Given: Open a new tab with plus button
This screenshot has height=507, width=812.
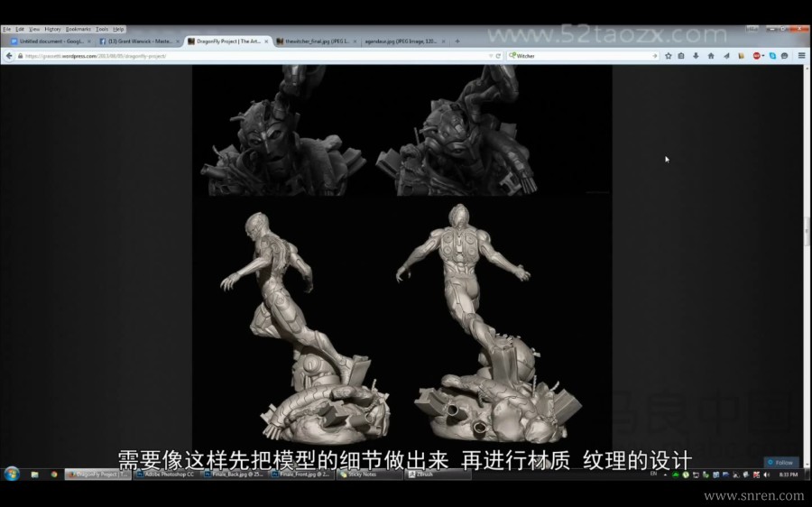Looking at the screenshot, I should [457, 41].
